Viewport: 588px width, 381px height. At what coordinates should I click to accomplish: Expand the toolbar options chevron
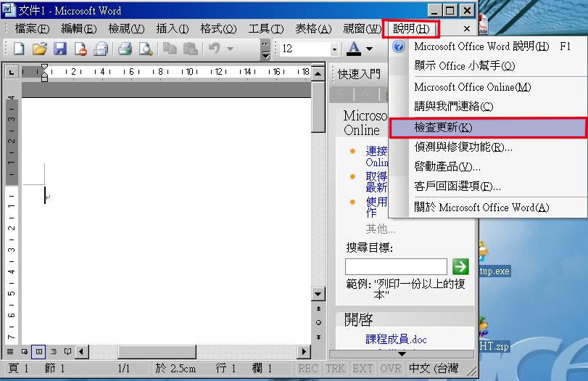pos(265,50)
